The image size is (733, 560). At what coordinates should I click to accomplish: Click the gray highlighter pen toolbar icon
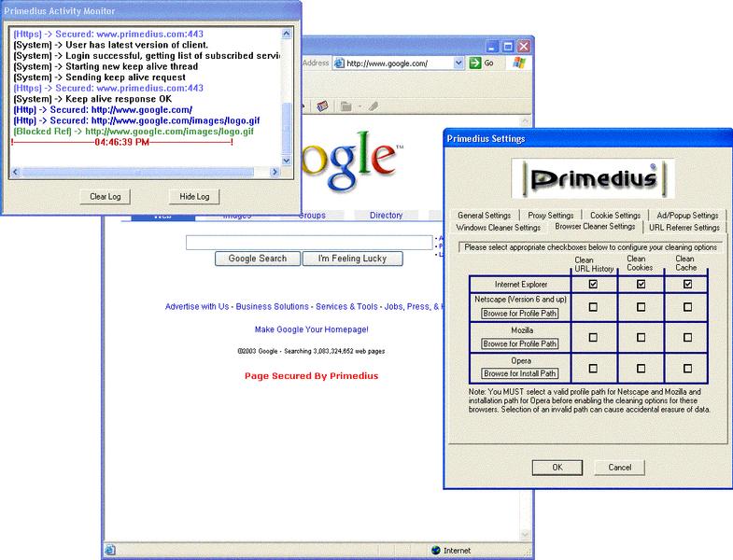(374, 106)
